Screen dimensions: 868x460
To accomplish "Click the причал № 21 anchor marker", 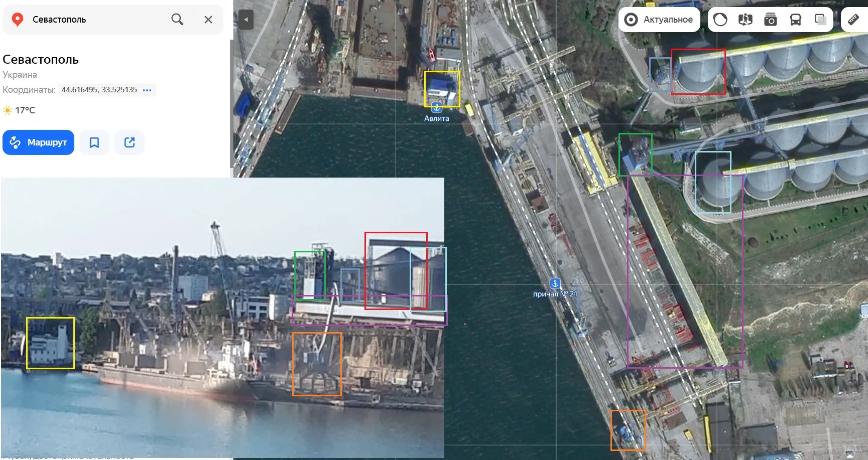I will click(x=555, y=283).
